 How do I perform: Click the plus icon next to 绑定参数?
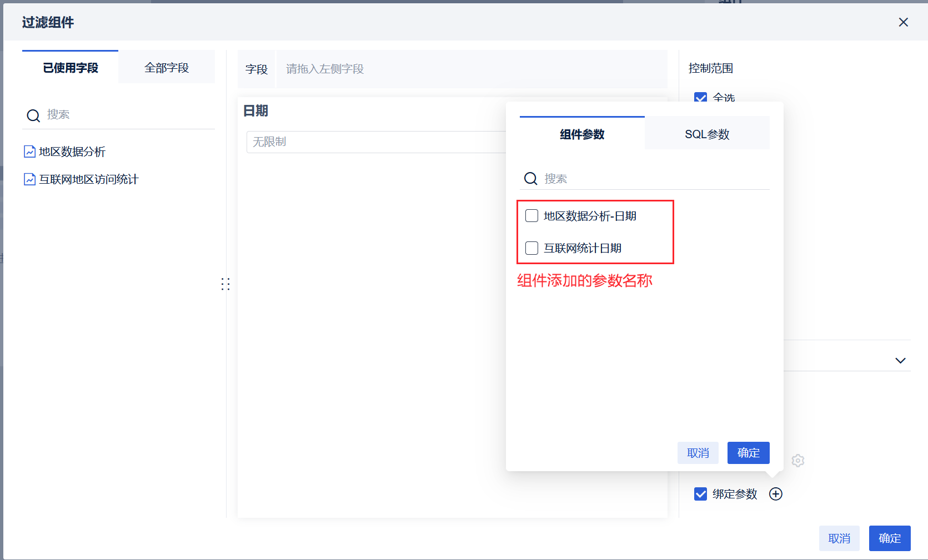pos(776,494)
